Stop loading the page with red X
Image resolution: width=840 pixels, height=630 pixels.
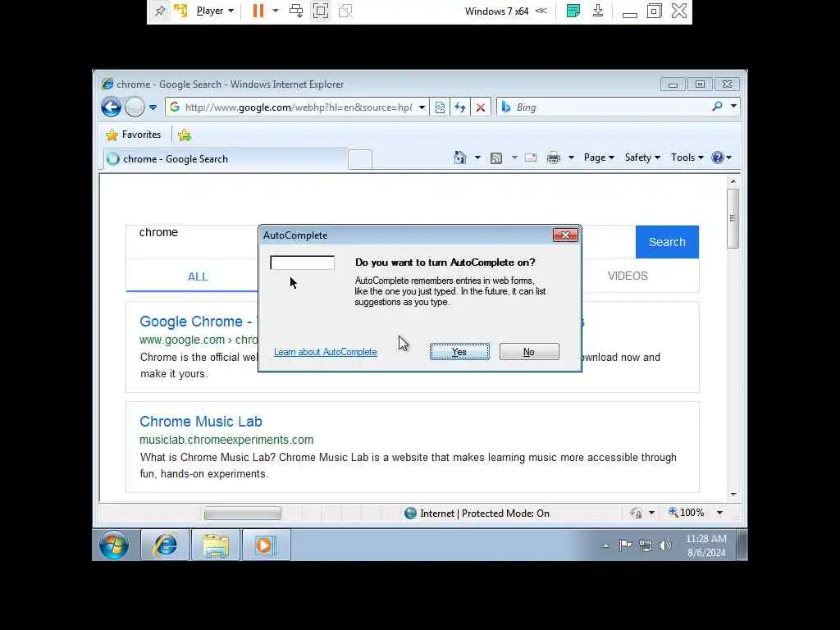pyautogui.click(x=481, y=107)
